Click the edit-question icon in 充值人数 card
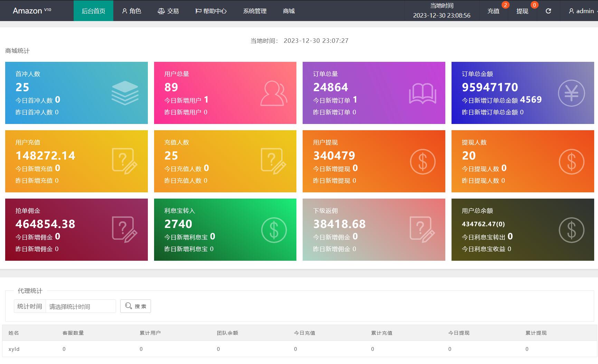598x364 pixels. (274, 161)
